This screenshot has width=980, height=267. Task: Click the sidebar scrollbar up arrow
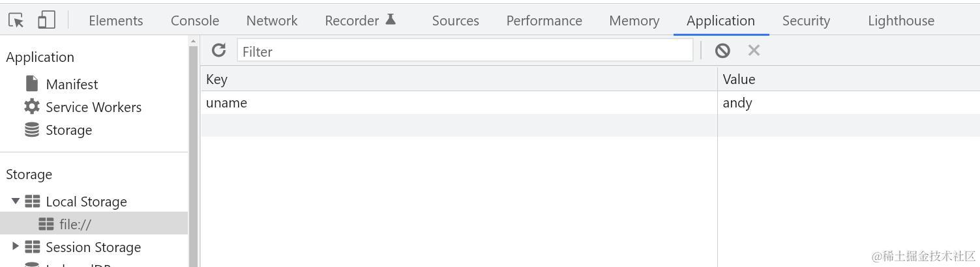pos(193,41)
